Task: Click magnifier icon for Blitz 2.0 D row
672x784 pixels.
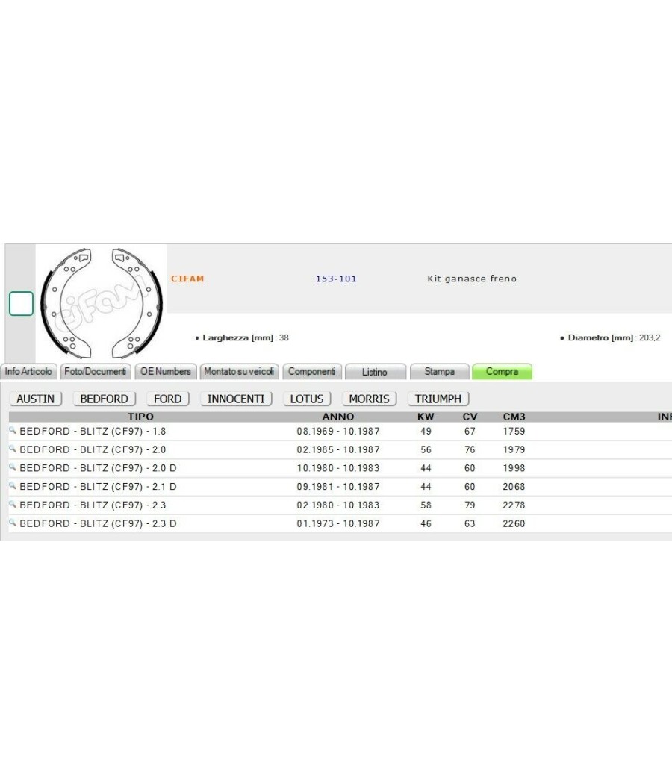Action: tap(13, 467)
